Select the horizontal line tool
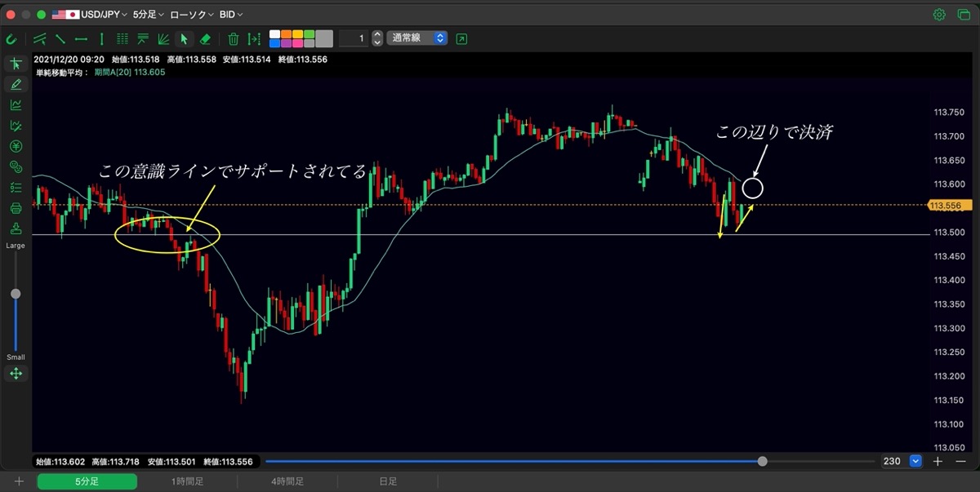980x492 pixels. [x=81, y=38]
